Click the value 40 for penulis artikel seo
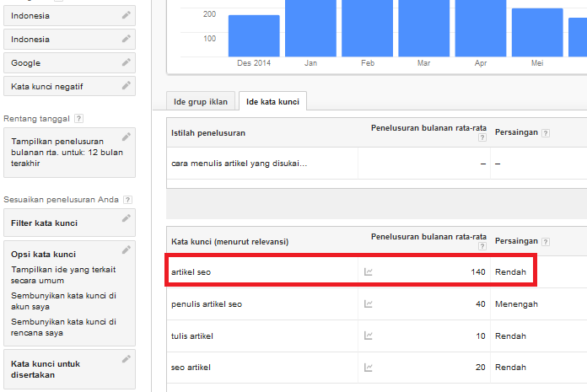The width and height of the screenshot is (587, 392). [481, 304]
